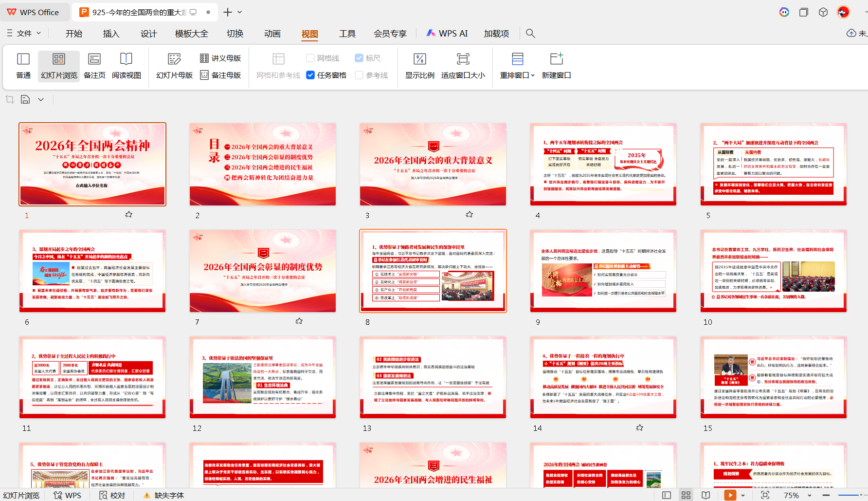Viewport: 868px width, 501px height.
Task: Open the 会员专享 member tab
Action: point(390,33)
